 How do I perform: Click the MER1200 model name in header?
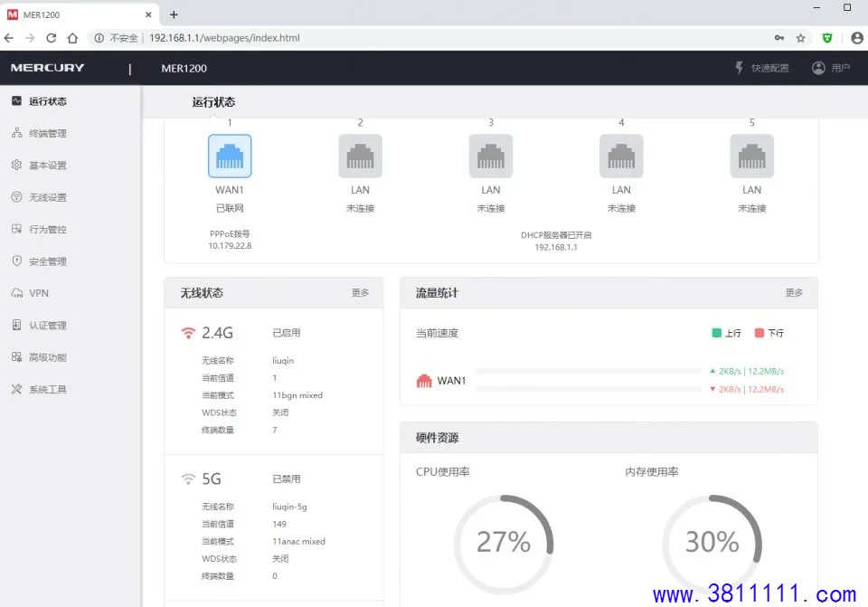[184, 68]
